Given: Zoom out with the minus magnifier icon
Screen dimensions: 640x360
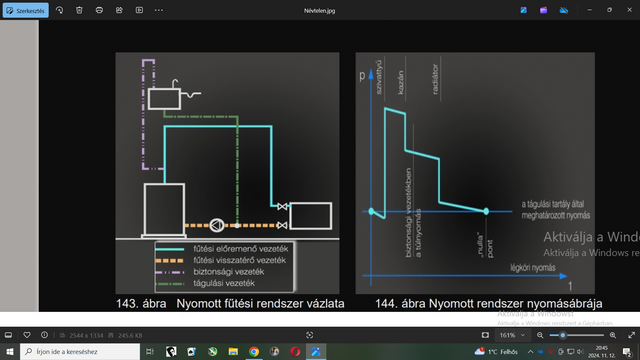Looking at the screenshot, I should coord(540,335).
